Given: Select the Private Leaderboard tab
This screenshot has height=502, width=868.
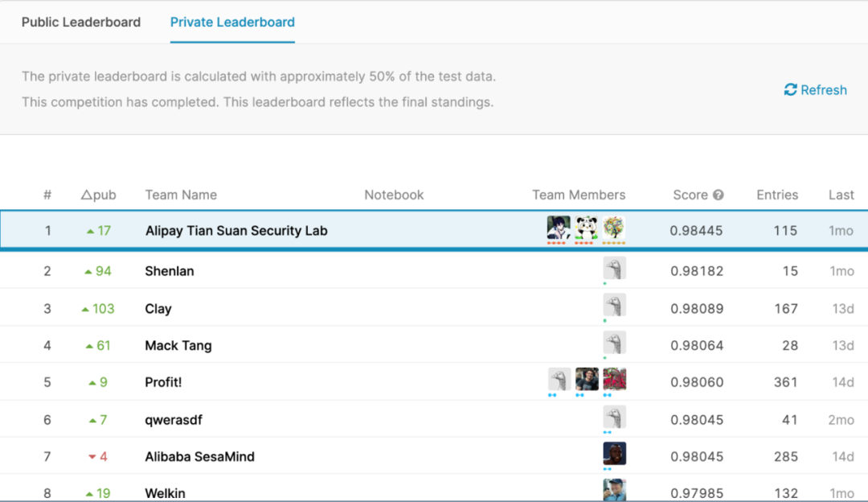Looking at the screenshot, I should point(232,23).
